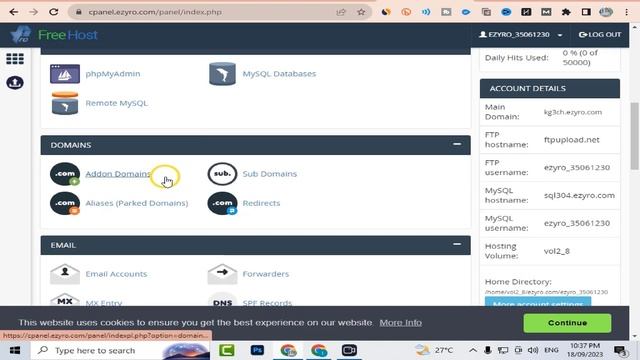Click the Free Host logo
The width and height of the screenshot is (640, 360).
(54, 35)
